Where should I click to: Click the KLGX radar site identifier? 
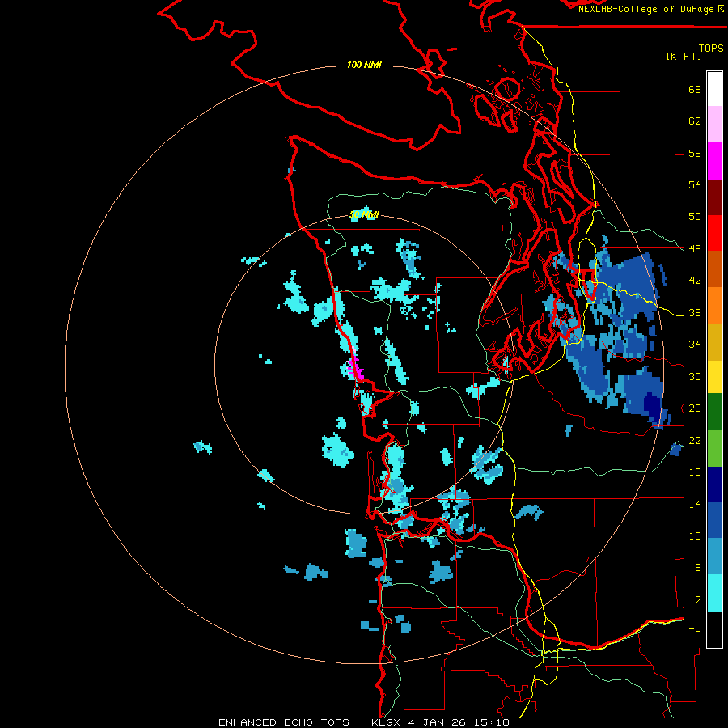click(x=385, y=722)
